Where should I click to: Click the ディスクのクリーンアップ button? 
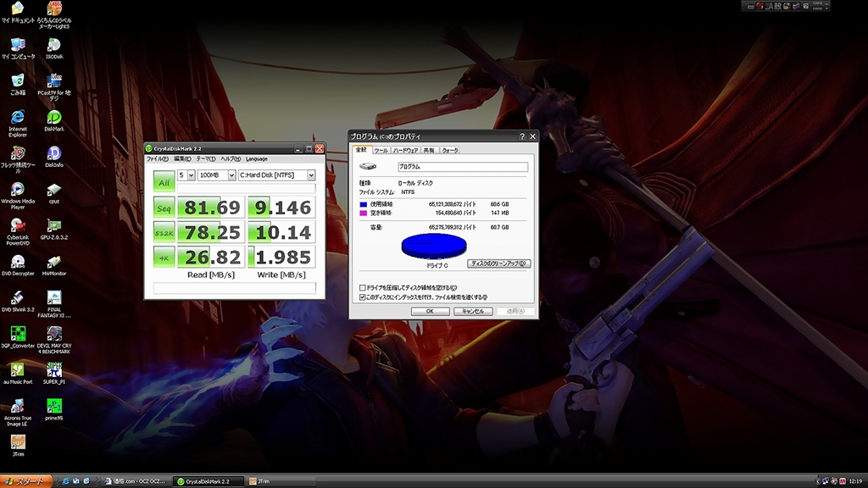[498, 263]
